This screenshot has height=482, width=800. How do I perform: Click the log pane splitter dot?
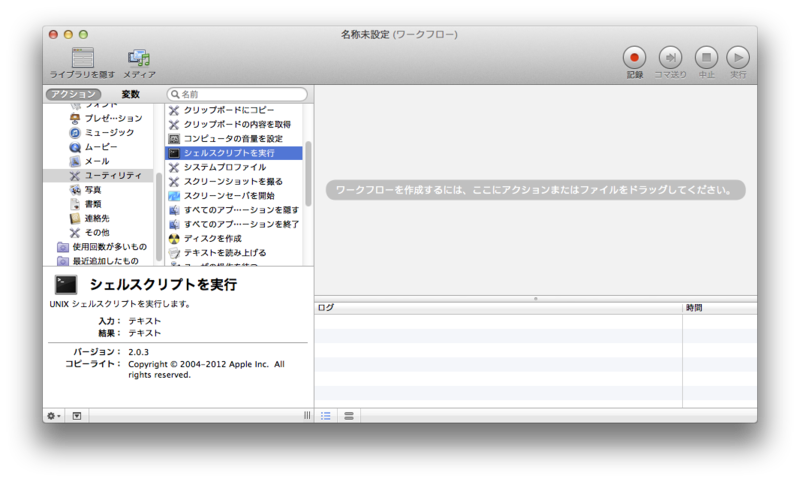tap(536, 298)
